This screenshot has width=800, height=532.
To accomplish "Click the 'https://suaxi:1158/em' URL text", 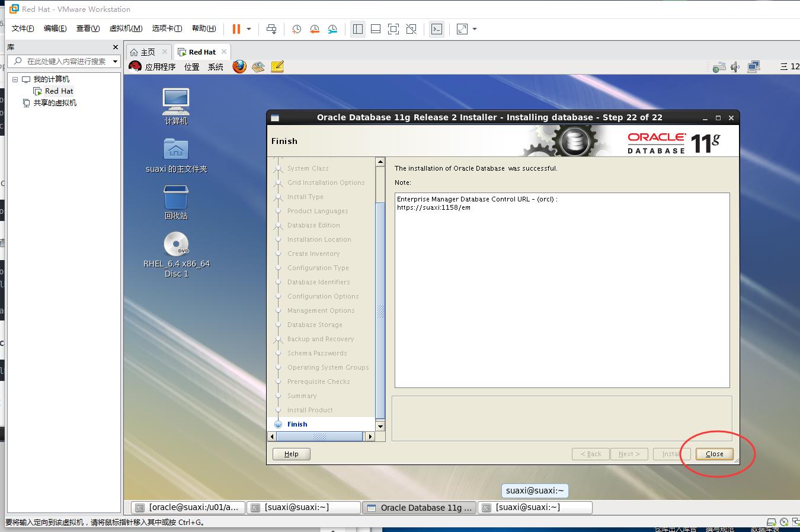I will (x=434, y=208).
